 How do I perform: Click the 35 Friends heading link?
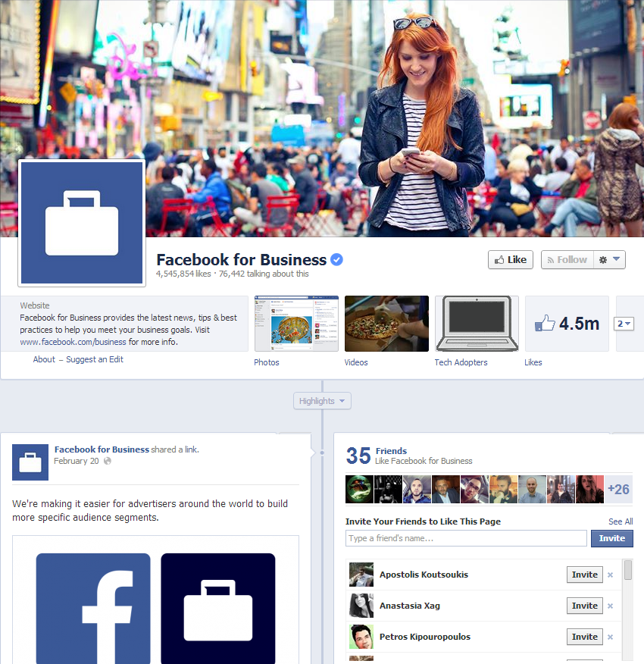tap(391, 451)
